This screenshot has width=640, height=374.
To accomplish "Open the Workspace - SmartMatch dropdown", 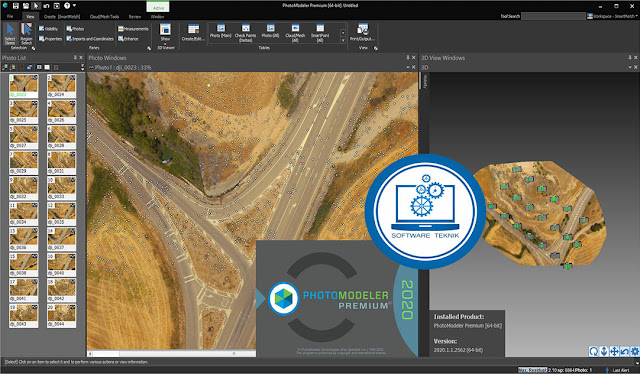I will (x=612, y=16).
